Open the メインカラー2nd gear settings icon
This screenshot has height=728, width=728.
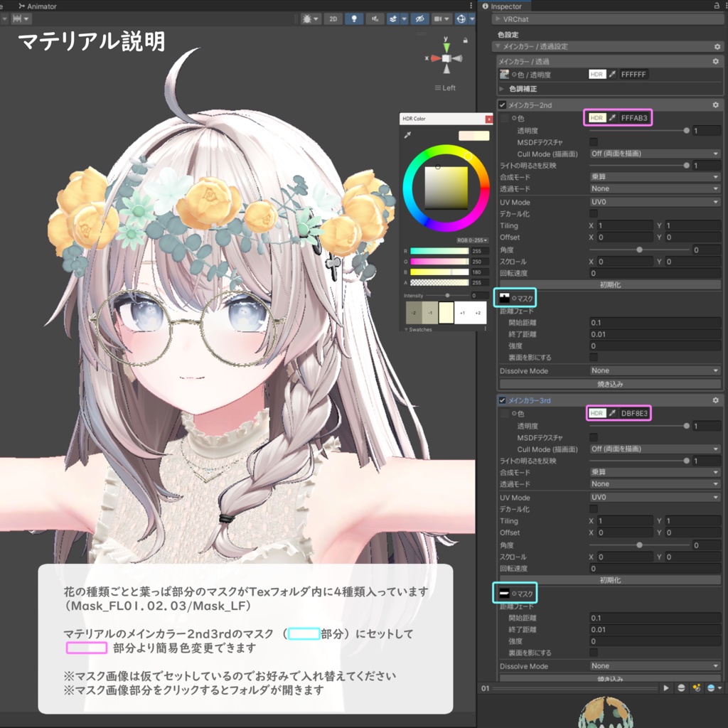(x=715, y=105)
